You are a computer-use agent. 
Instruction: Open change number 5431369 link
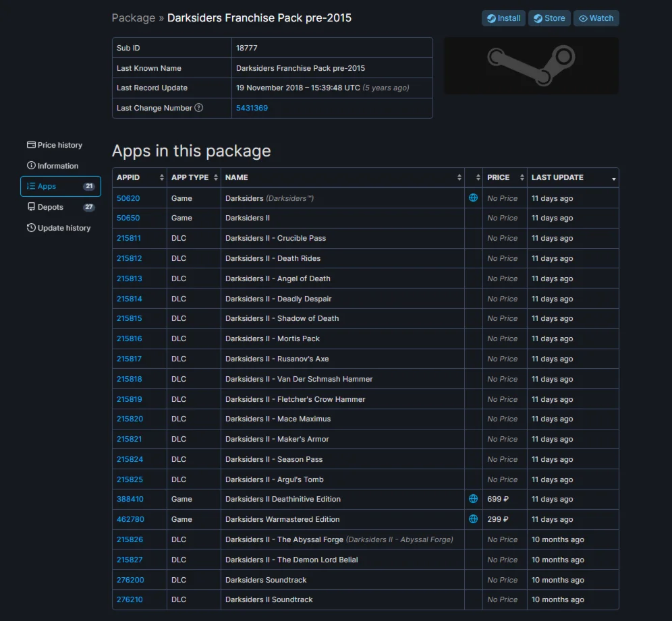click(252, 108)
